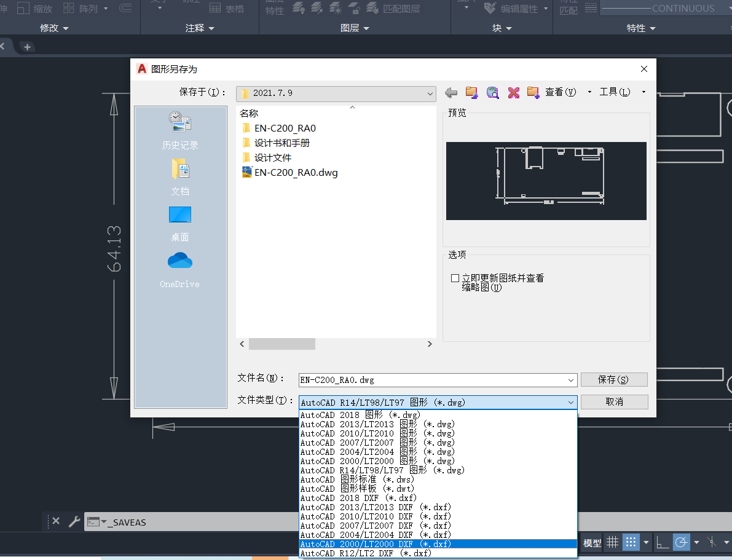Expand the 注释 panel dropdown
Image resolution: width=732 pixels, height=560 pixels.
[200, 28]
